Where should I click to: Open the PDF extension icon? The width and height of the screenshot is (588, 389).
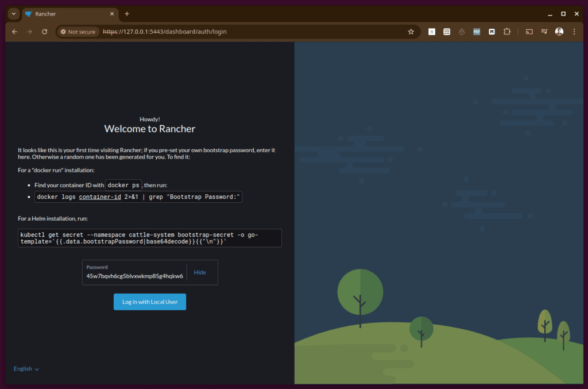[477, 32]
